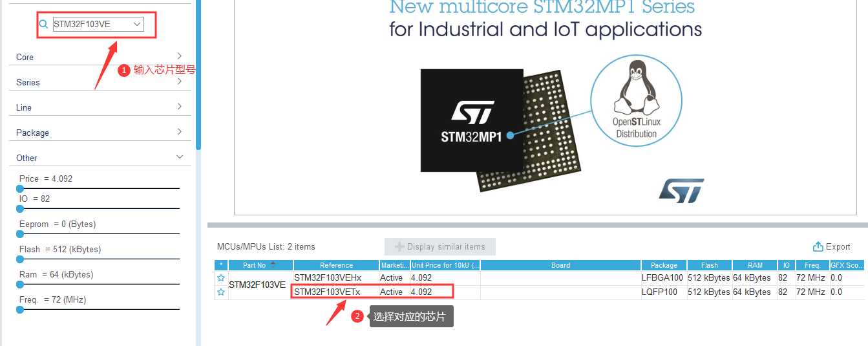
Task: Sort by the Reference column header
Action: pos(336,265)
